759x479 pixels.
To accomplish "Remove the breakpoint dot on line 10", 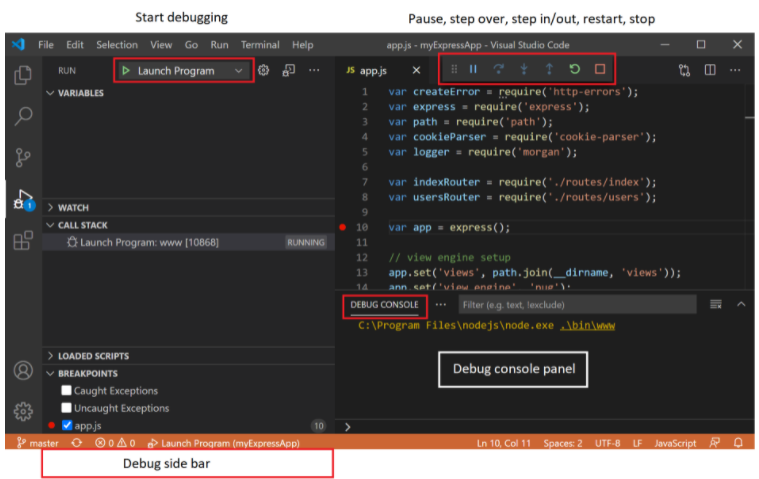I will (x=343, y=227).
